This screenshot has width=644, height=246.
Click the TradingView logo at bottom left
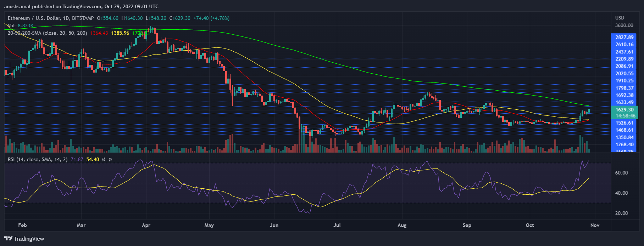[x=24, y=239]
